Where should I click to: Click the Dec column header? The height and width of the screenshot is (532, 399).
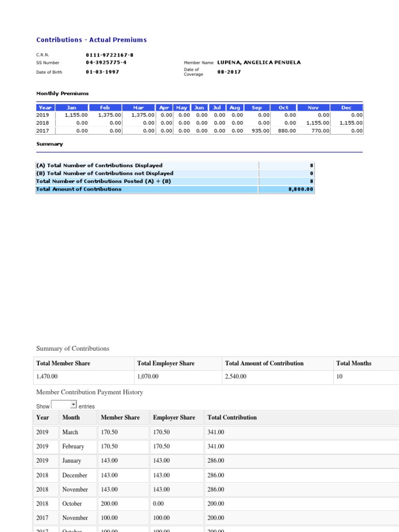[x=347, y=108]
